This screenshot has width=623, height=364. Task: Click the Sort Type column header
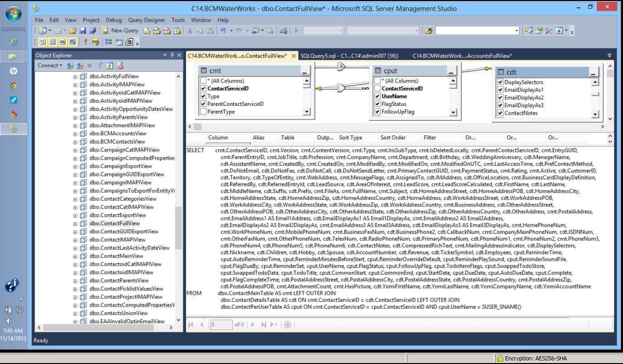pyautogui.click(x=351, y=138)
